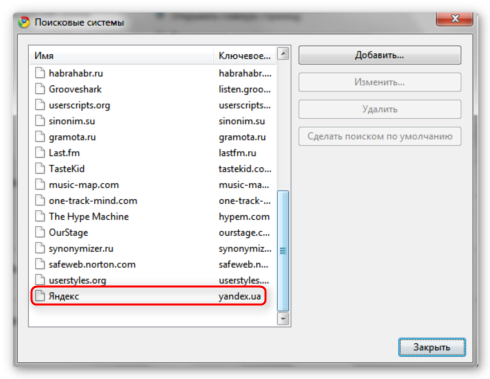Click the Изменить... button
This screenshot has width=490, height=379.
pos(380,82)
